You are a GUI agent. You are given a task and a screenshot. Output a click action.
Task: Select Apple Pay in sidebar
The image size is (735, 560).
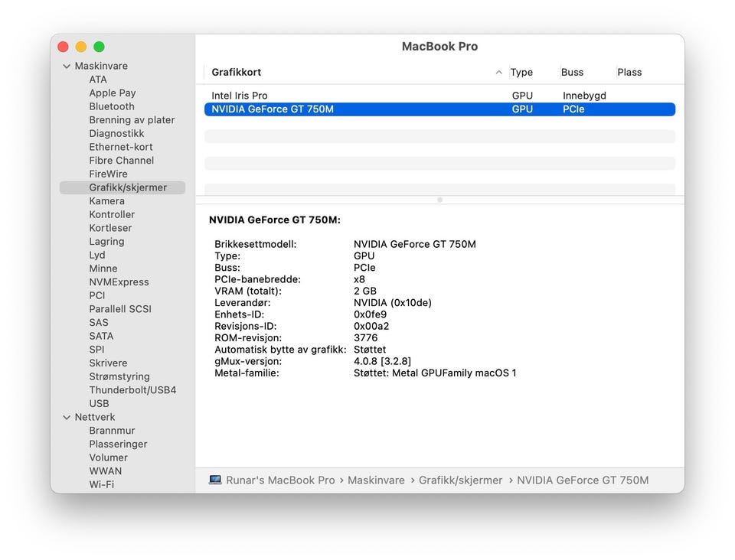tap(113, 93)
